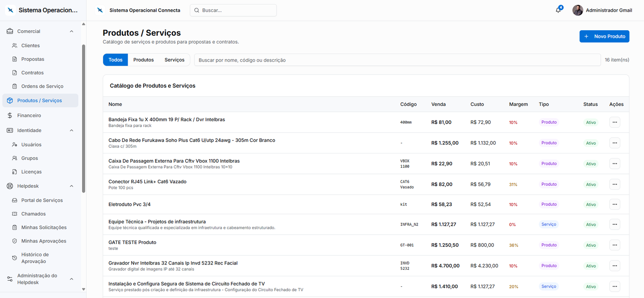Click the Margem column header

(518, 104)
